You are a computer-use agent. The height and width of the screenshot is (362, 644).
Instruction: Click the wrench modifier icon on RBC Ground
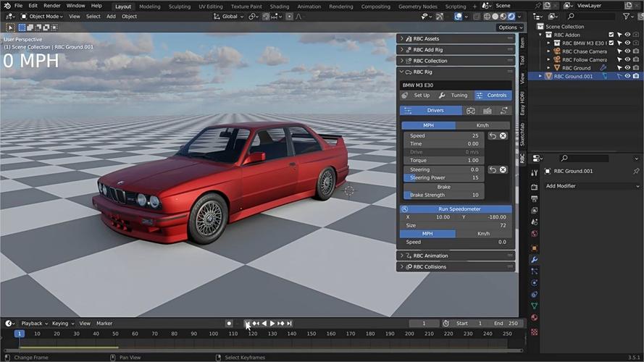click(x=603, y=68)
